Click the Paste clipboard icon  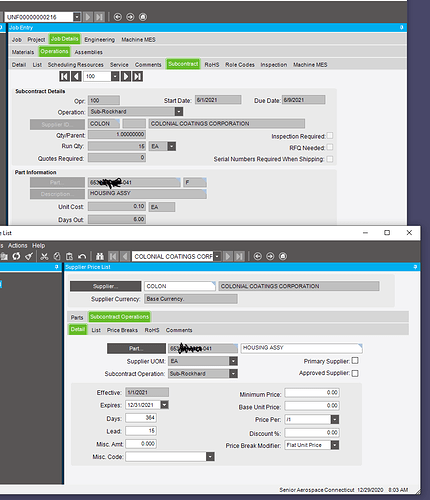point(69,256)
